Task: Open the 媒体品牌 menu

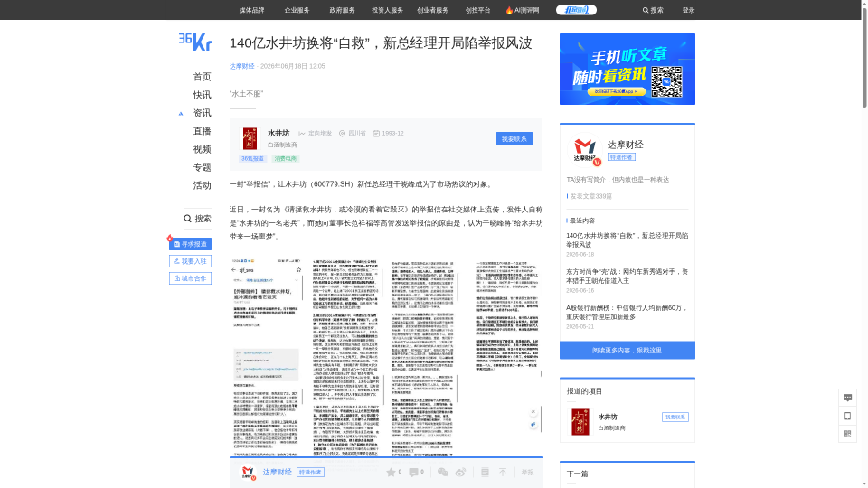Action: click(252, 10)
